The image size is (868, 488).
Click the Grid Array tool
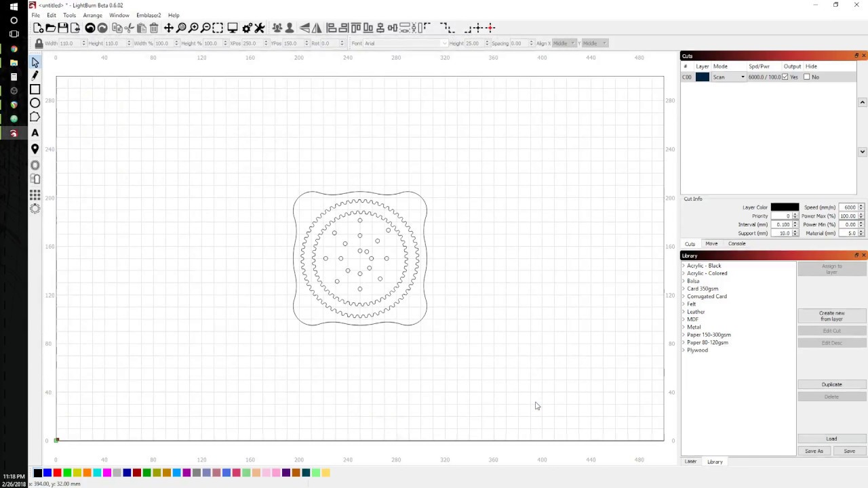pyautogui.click(x=35, y=195)
